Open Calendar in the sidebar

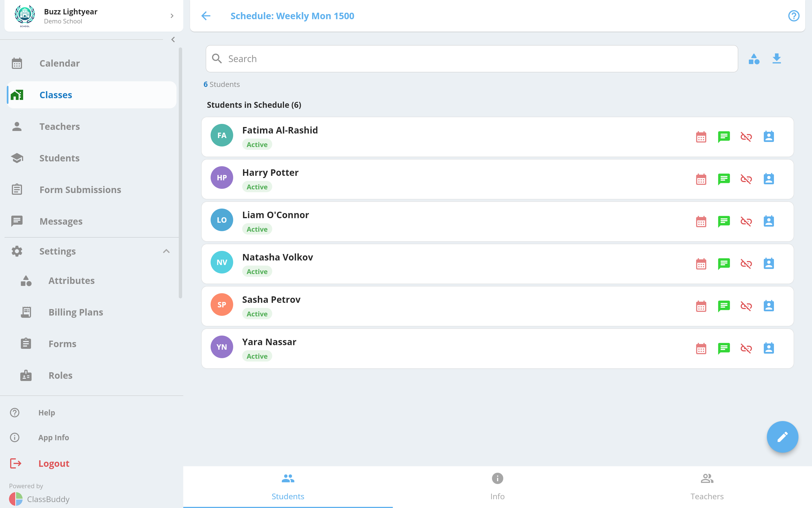point(92,63)
